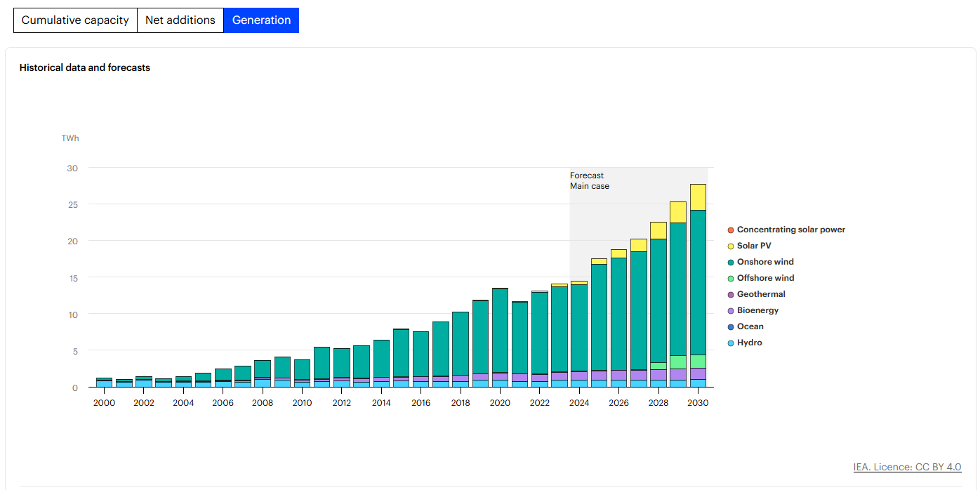Viewport: 980px width, 490px height.
Task: Toggle Onshore wind series label
Action: [765, 263]
